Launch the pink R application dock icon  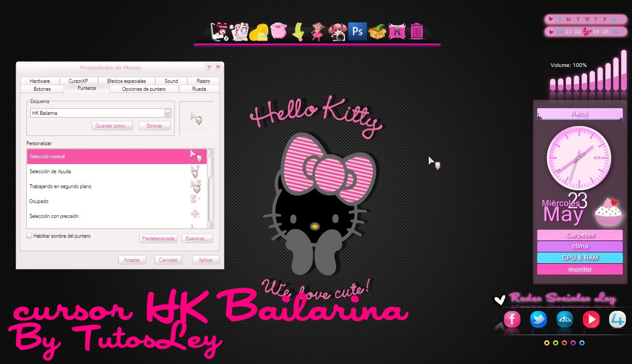397,32
